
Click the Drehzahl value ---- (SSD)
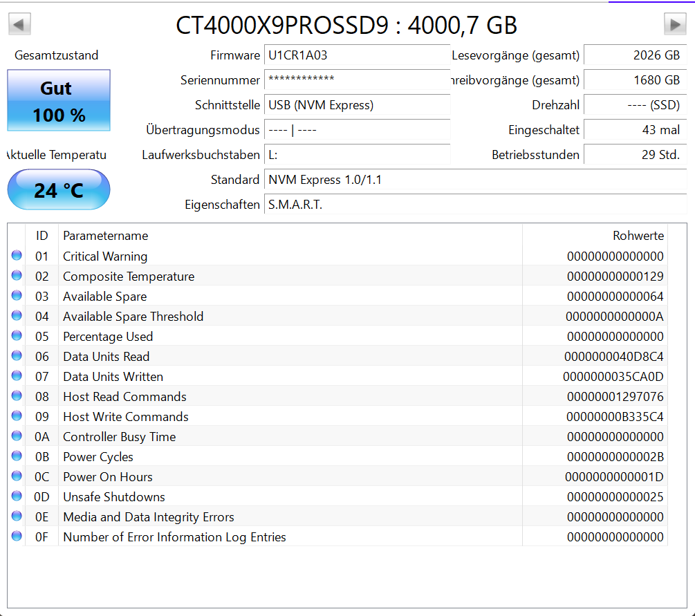(635, 105)
